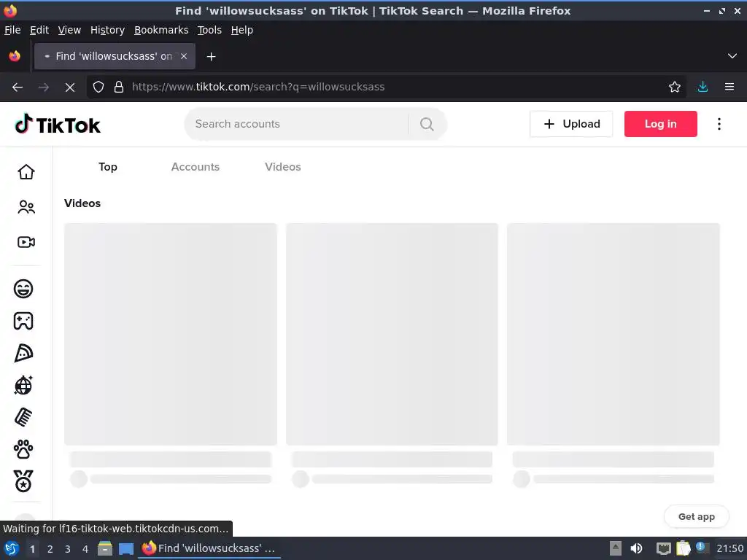Switch to the Top results tab

click(x=108, y=167)
